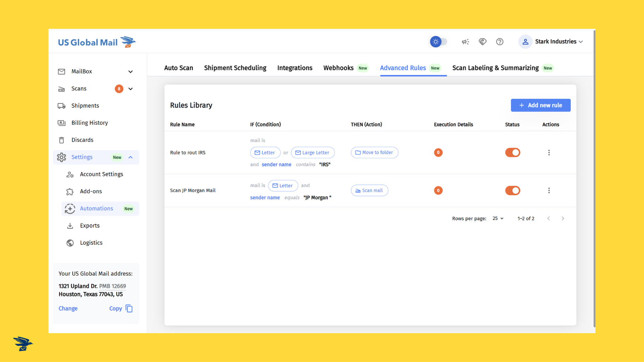Image resolution: width=644 pixels, height=362 pixels.
Task: Open Discards trash icon in sidebar
Action: (62, 140)
